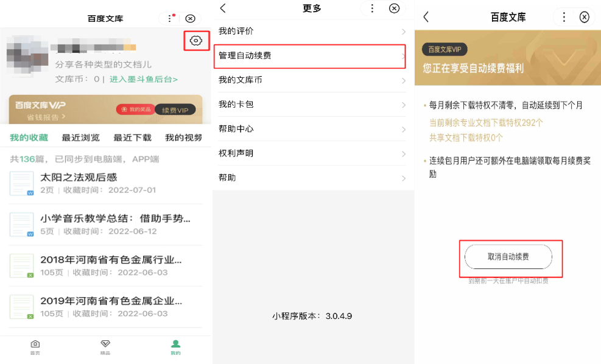Switch to 我的收藏 tab
Screen dimensions: 601x364
tap(29, 138)
